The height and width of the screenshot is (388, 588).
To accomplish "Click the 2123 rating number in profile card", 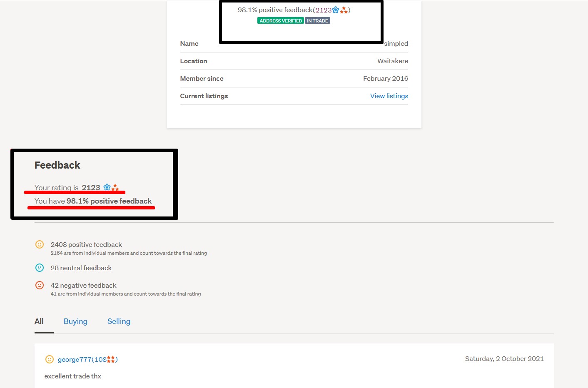I will point(323,10).
